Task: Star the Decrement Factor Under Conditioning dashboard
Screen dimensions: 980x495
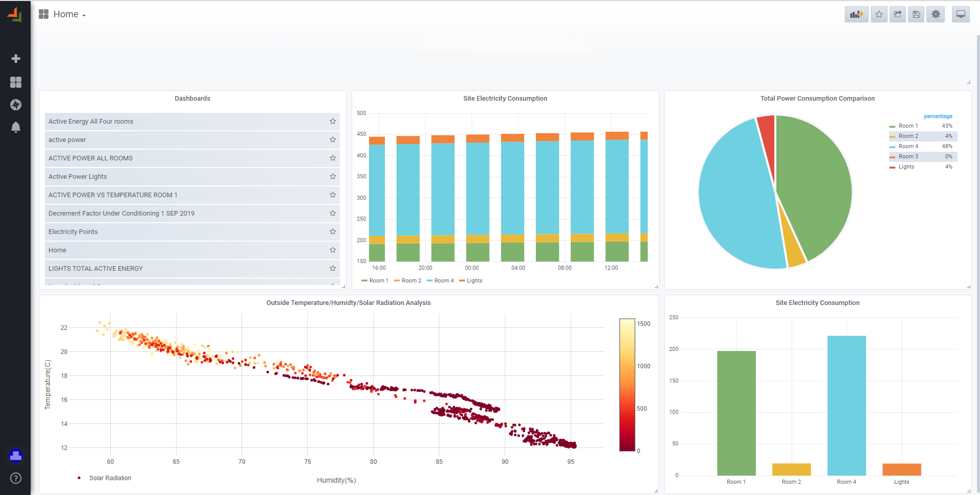Action: (333, 213)
